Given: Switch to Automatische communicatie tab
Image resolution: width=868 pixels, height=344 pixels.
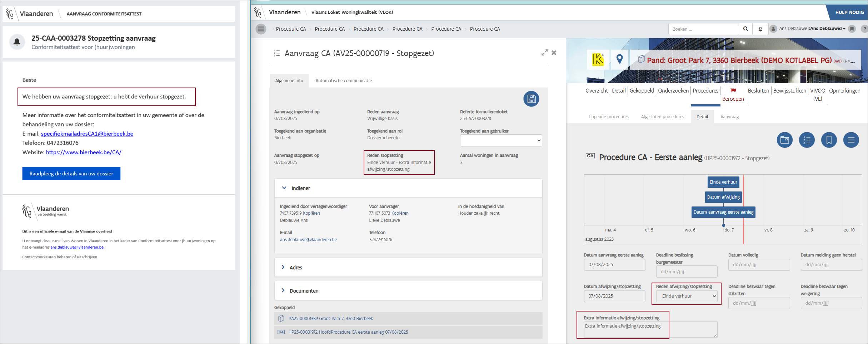Looking at the screenshot, I should coord(343,81).
